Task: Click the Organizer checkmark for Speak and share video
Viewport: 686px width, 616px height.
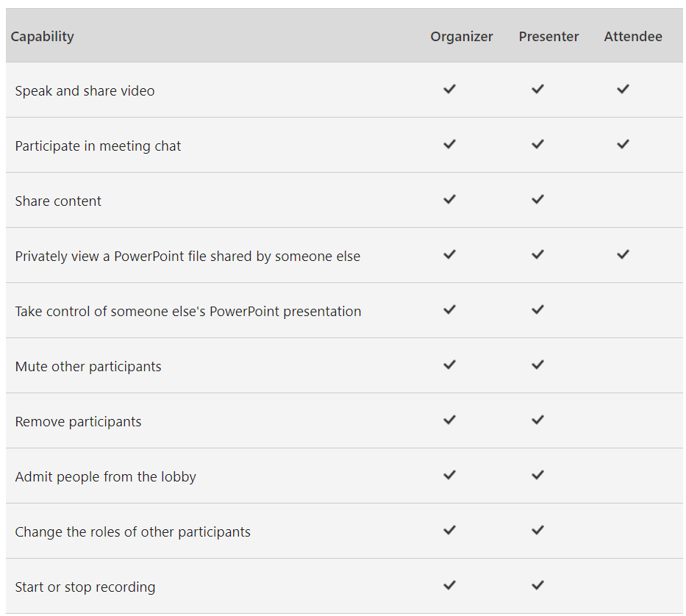Action: click(449, 89)
